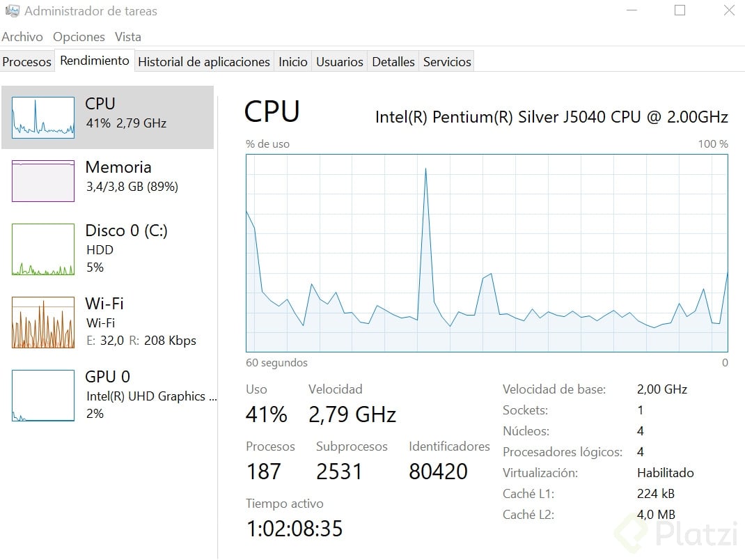The height and width of the screenshot is (560, 745).
Task: Go to the Inicio tab
Action: (293, 62)
